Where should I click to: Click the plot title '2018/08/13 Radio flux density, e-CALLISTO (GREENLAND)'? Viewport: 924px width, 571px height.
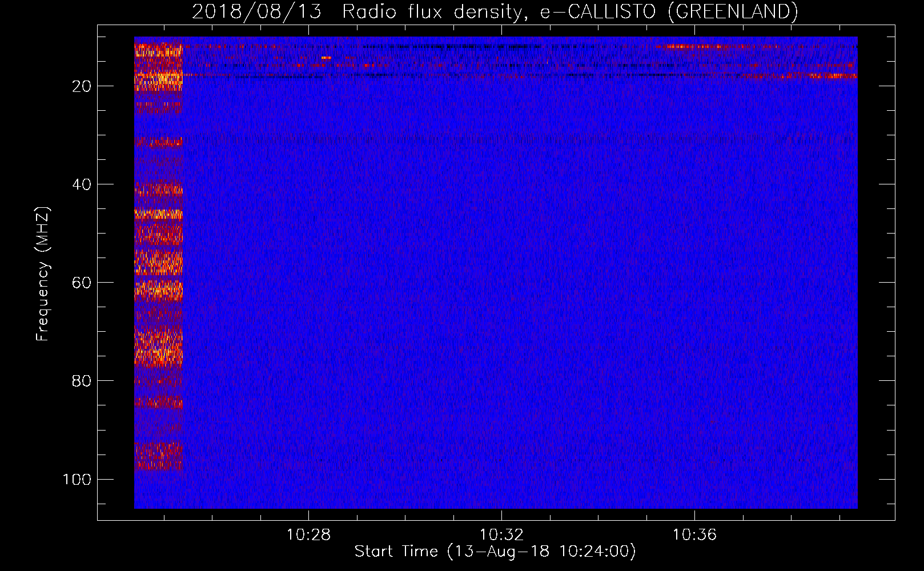pyautogui.click(x=495, y=11)
